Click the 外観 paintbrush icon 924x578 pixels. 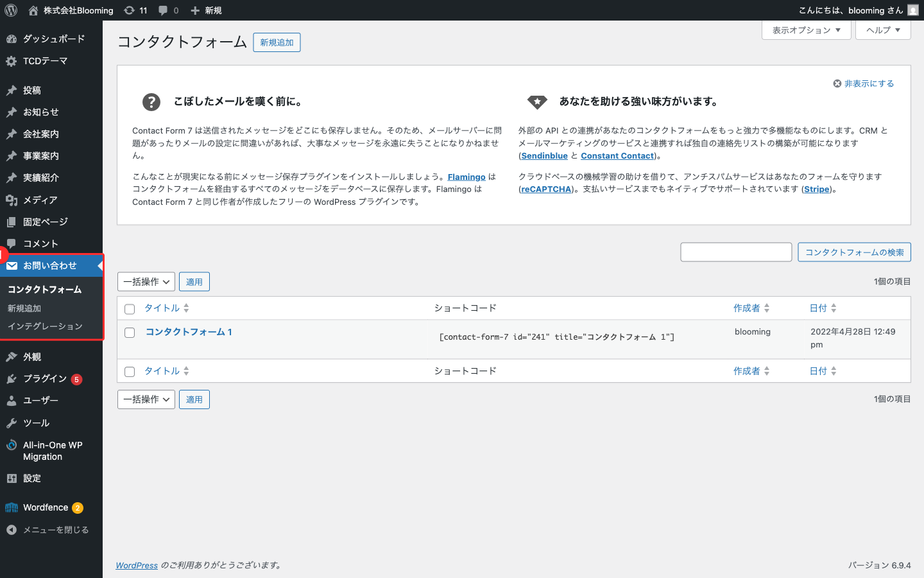coord(12,357)
